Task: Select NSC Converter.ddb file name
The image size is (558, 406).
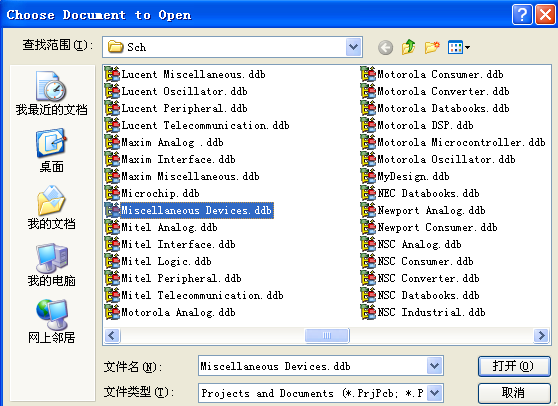Action: click(428, 279)
